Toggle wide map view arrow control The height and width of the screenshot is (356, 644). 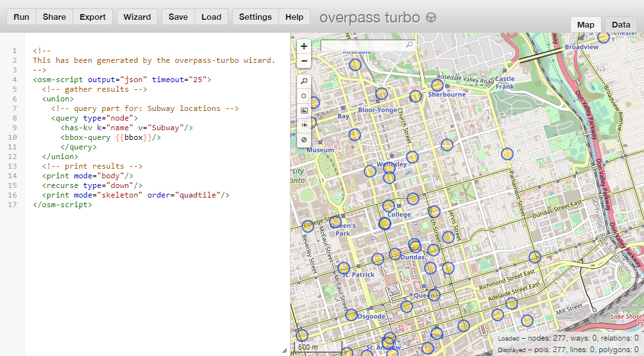tap(304, 125)
